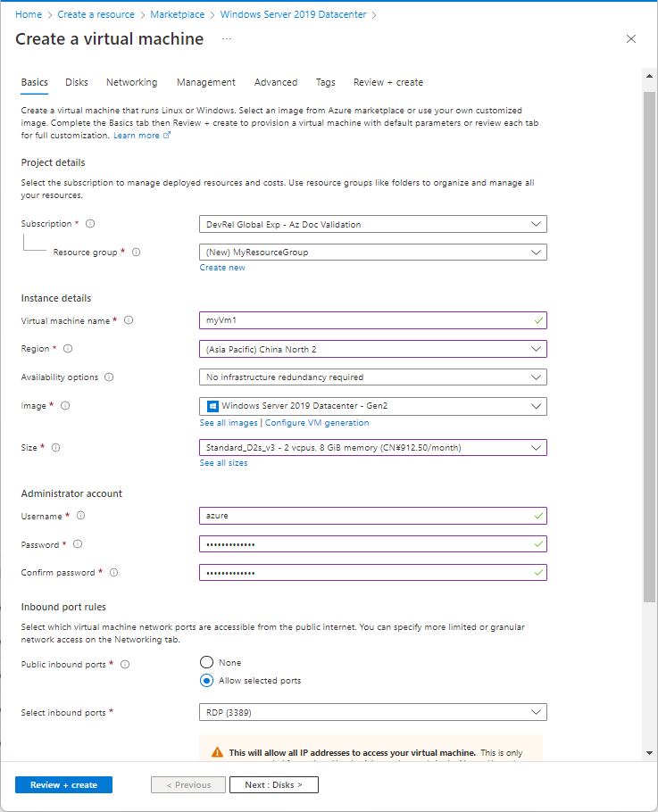Open the Region dropdown
The height and width of the screenshot is (812, 658).
coord(373,349)
